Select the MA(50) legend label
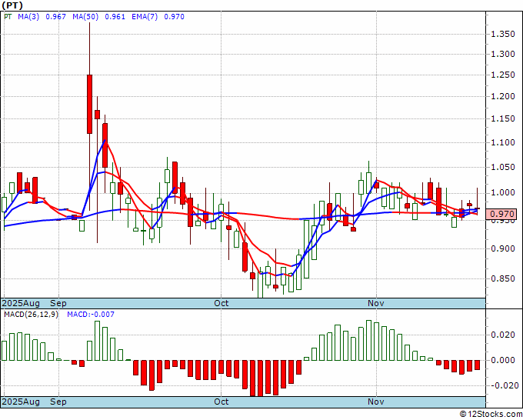Screen dimensions: 523x420 pyautogui.click(x=85, y=17)
